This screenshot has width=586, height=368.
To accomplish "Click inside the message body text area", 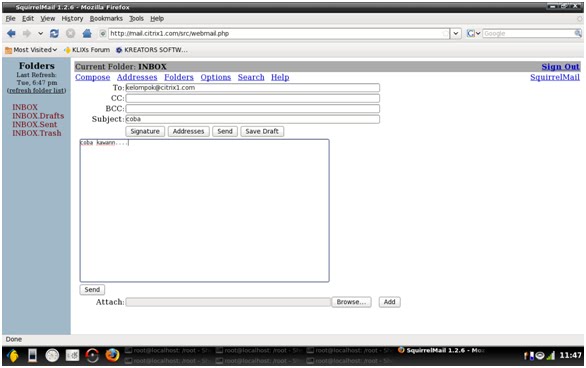I will pyautogui.click(x=204, y=211).
